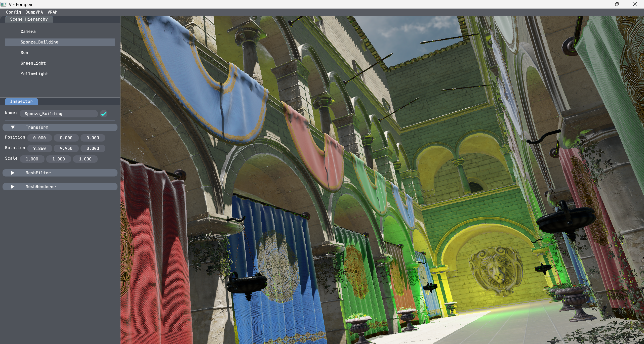Click the Sponza_Building name input field

(59, 114)
